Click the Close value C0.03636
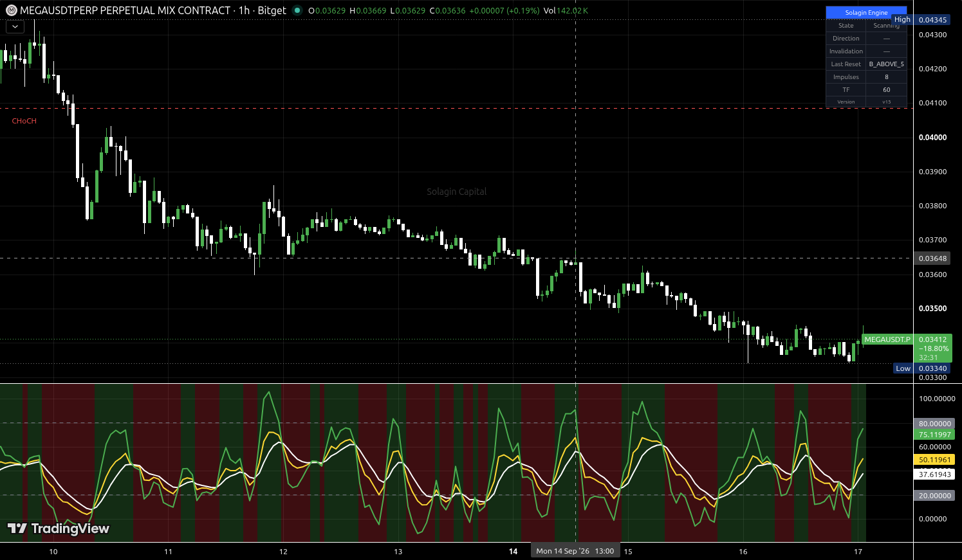Viewport: 962px width, 560px height. pyautogui.click(x=448, y=11)
